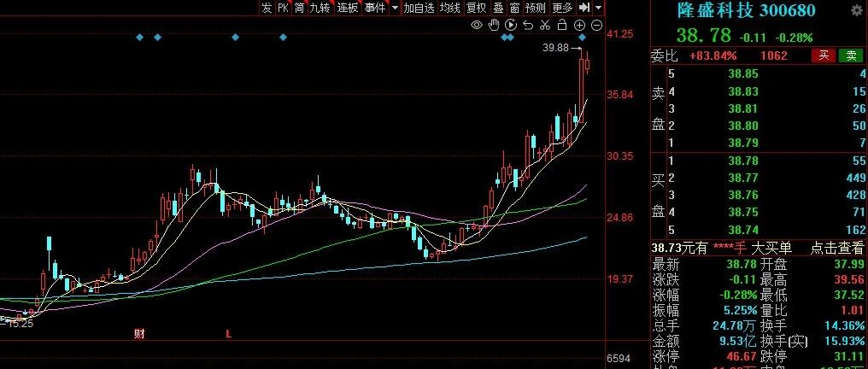Click the red L marker at chart bottom
Image resolution: width=868 pixels, height=369 pixels.
(228, 334)
